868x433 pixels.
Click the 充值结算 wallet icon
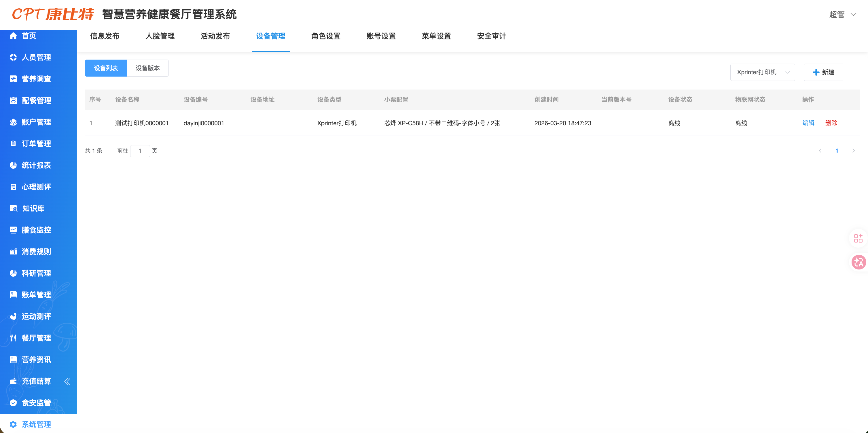click(x=13, y=381)
